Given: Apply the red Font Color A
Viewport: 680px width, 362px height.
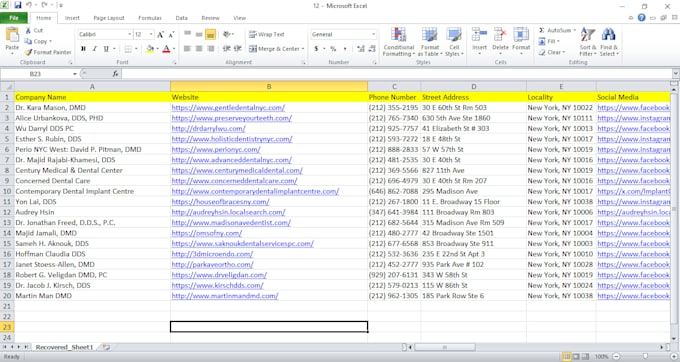Looking at the screenshot, I should 166,49.
